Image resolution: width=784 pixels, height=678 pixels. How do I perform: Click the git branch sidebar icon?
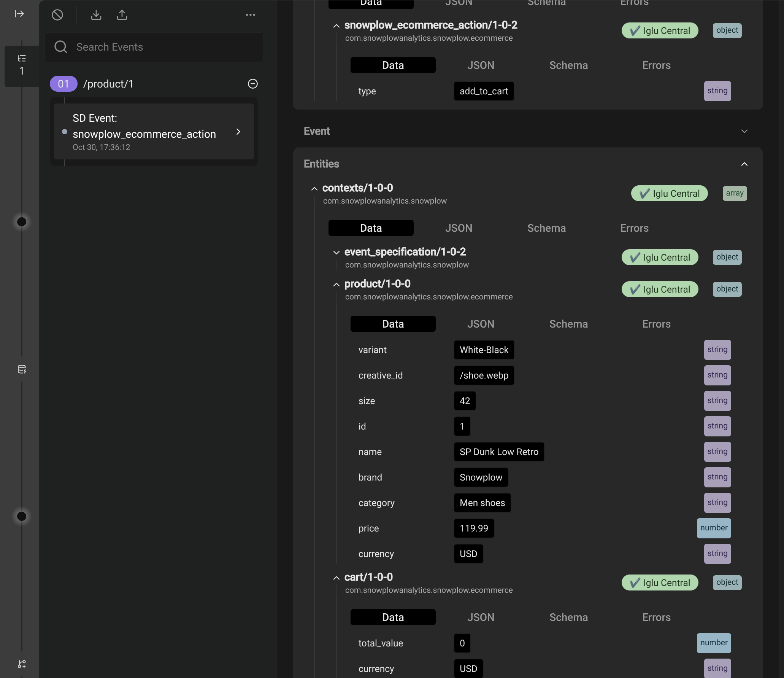22,664
